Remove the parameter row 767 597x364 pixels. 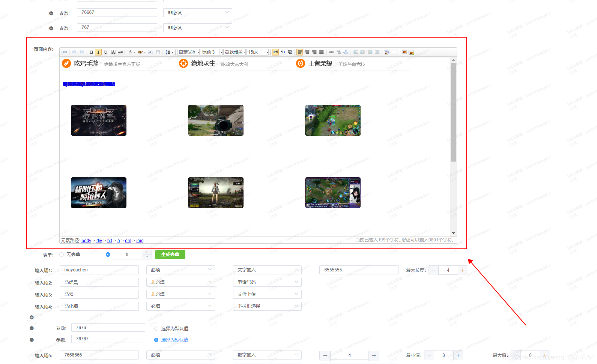[x=51, y=28]
